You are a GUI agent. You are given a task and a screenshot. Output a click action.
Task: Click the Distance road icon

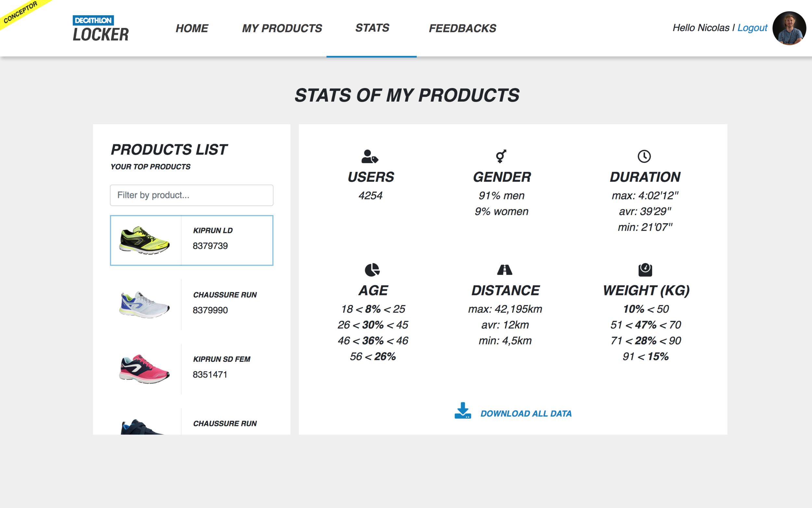(504, 270)
